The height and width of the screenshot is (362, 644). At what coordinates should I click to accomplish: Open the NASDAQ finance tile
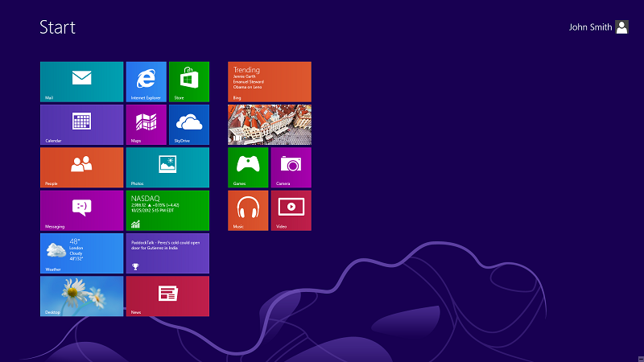coord(167,211)
